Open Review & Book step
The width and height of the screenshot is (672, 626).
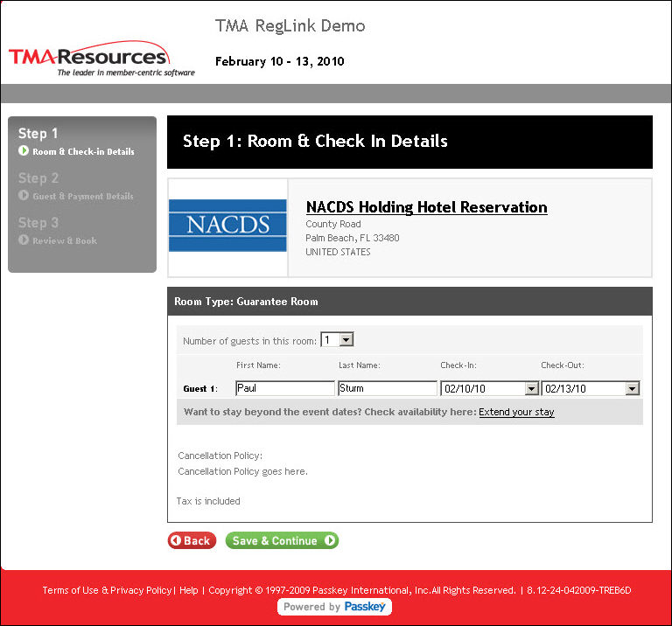coord(65,240)
